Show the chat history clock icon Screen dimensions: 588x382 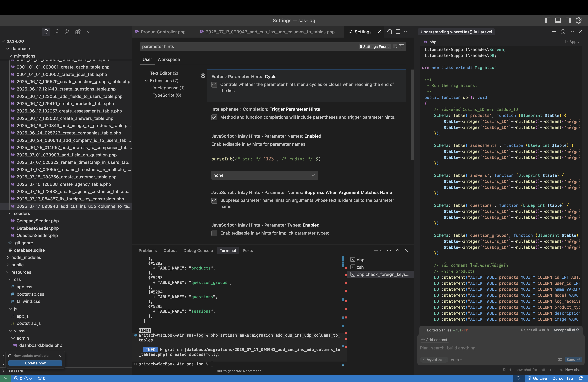[x=563, y=32]
